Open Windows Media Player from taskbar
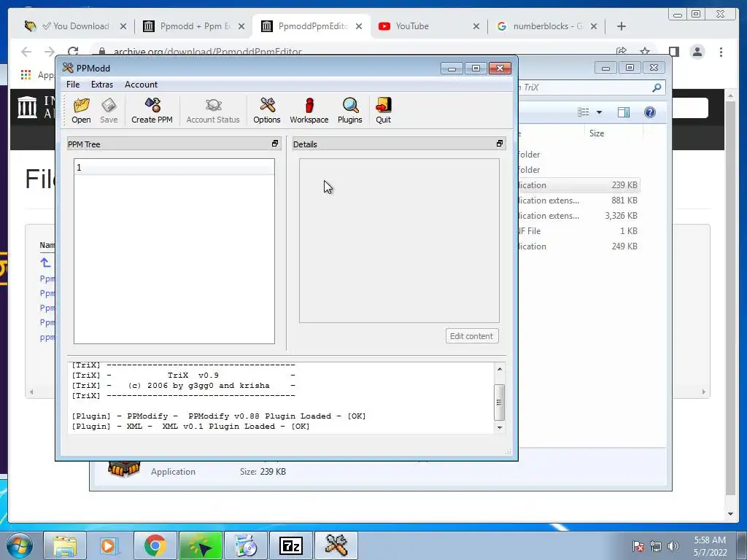This screenshot has height=560, width=747. coord(109,545)
